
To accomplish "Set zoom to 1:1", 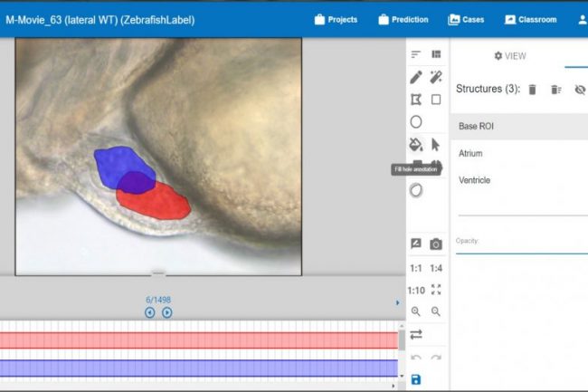I will [x=416, y=268].
